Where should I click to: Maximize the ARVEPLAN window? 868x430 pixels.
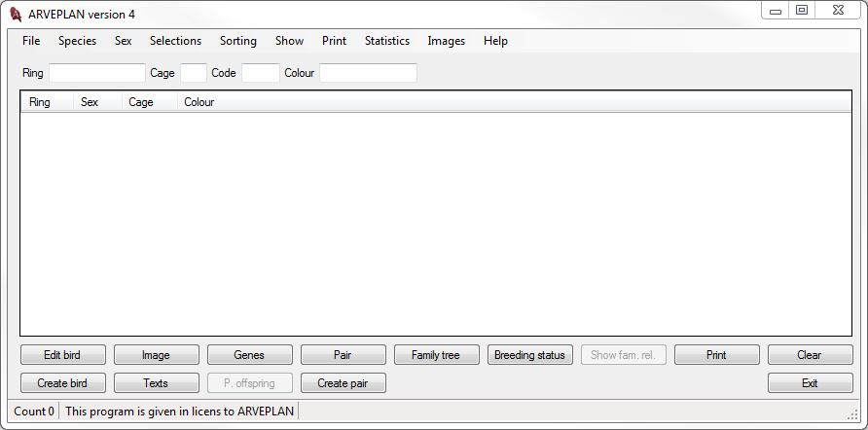click(802, 11)
